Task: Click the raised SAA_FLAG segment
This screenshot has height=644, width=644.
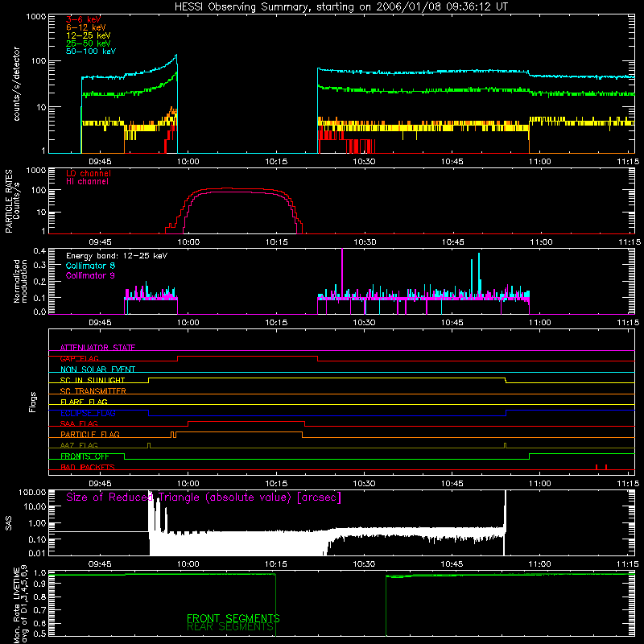Action: tap(246, 421)
